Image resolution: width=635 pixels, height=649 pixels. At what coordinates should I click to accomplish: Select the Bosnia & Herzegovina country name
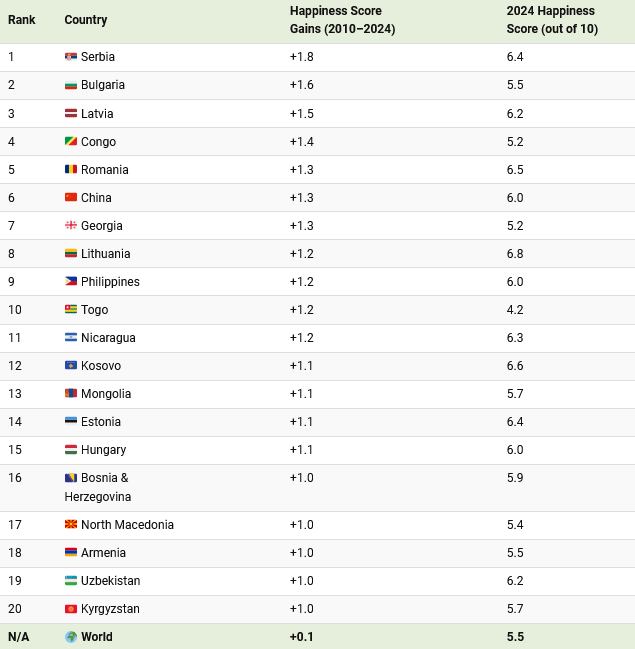coord(98,487)
